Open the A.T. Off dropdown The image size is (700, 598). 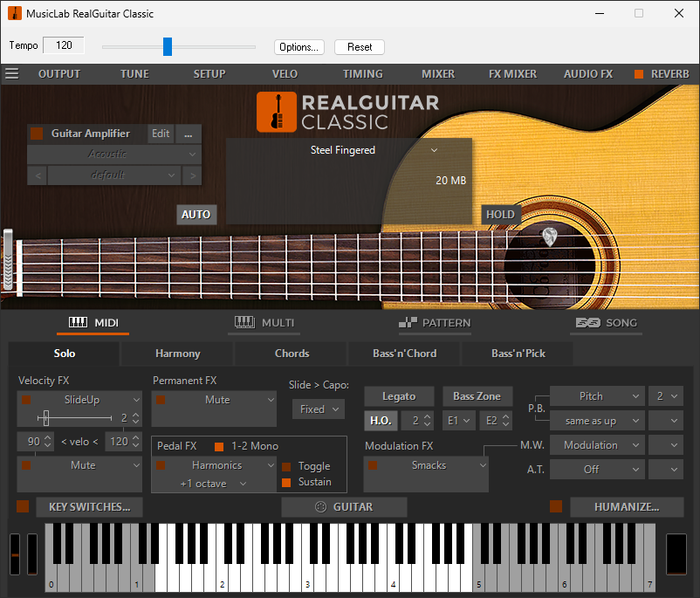pyautogui.click(x=597, y=470)
